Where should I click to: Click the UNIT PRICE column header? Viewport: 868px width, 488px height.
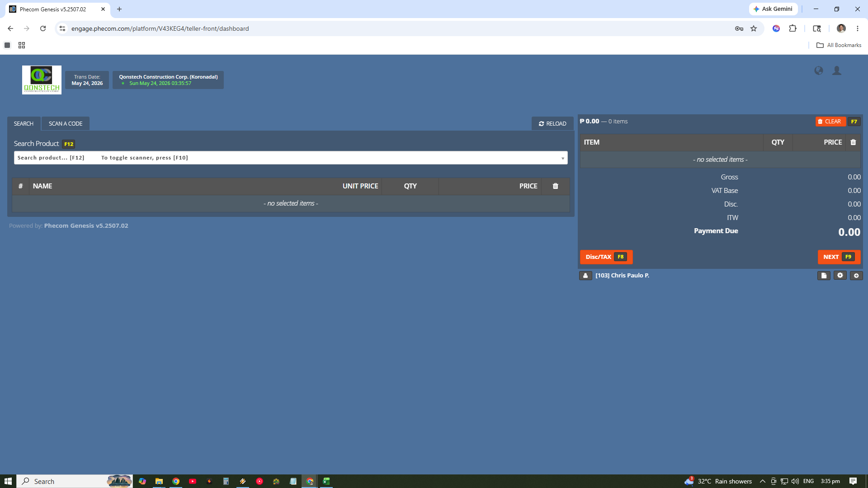(360, 186)
